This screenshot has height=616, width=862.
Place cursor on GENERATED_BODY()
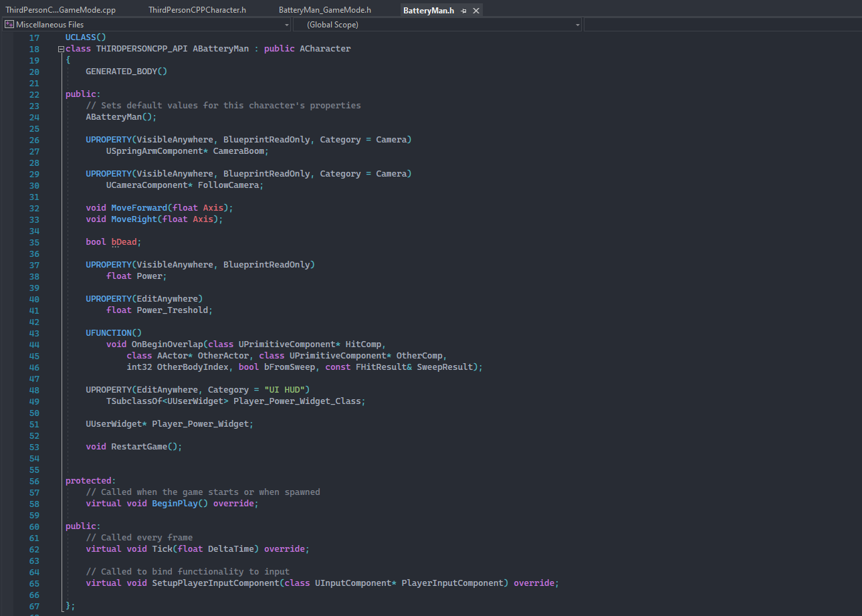tap(126, 72)
